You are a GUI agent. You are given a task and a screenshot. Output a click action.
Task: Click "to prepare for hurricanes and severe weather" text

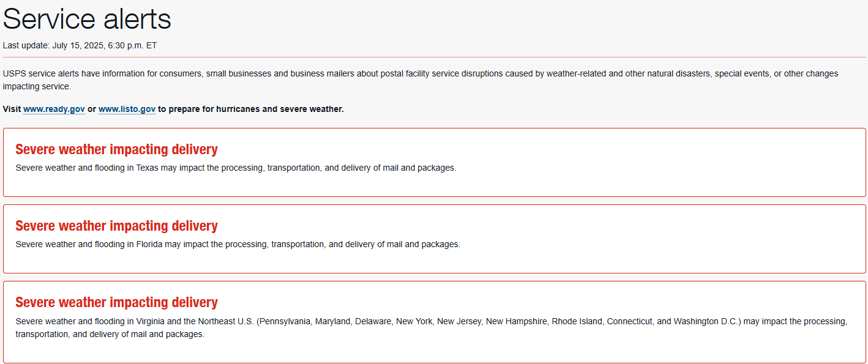click(x=251, y=109)
